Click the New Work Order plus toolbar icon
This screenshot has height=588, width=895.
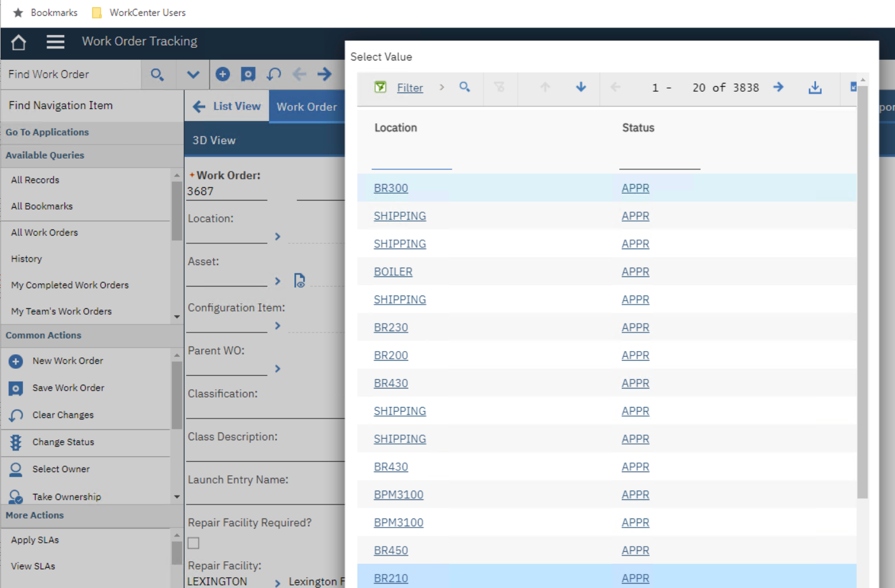point(222,74)
